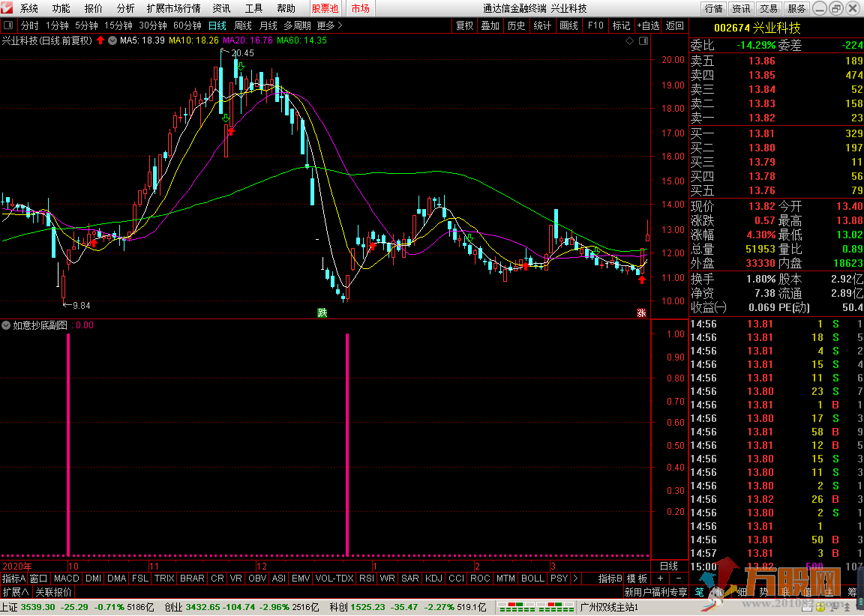
Task: Switch chart to 月线 period
Action: click(268, 25)
